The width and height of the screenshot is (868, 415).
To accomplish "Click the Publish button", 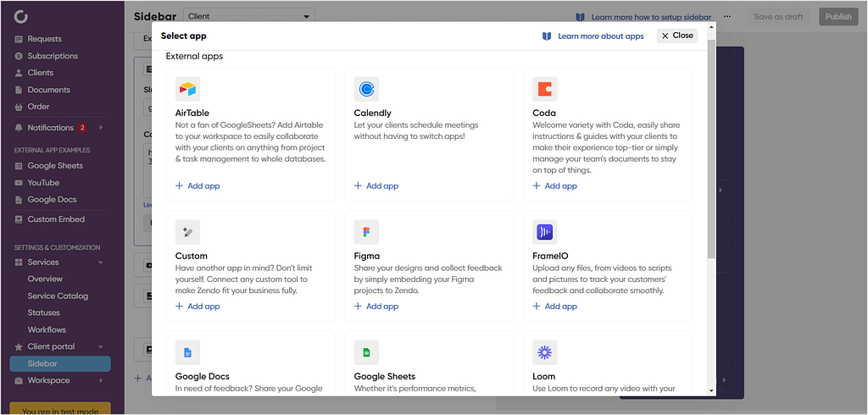I will (x=838, y=17).
